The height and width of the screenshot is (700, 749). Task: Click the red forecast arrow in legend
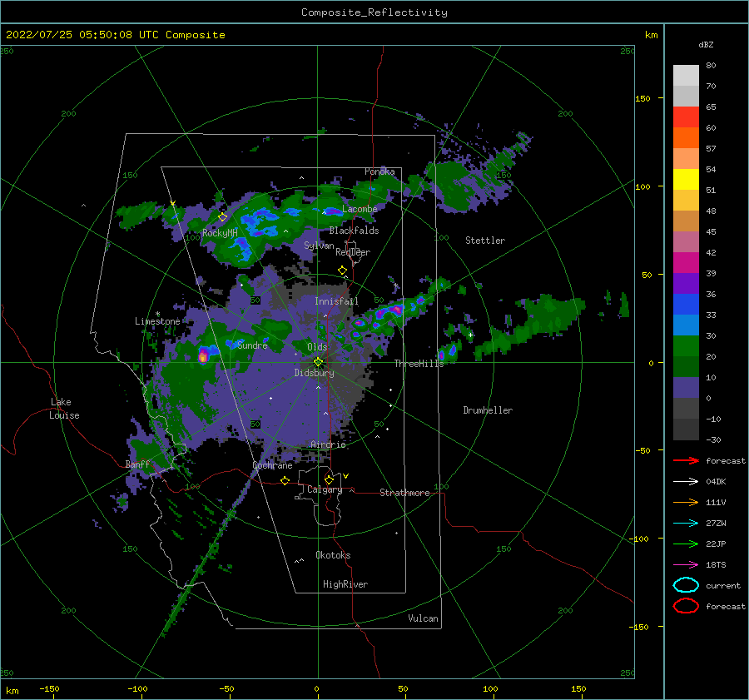(686, 460)
